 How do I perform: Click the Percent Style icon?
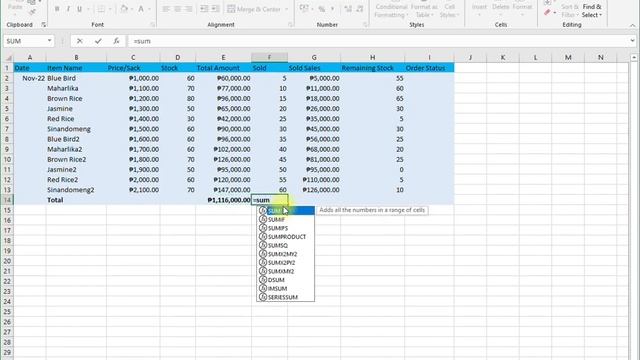322,9
